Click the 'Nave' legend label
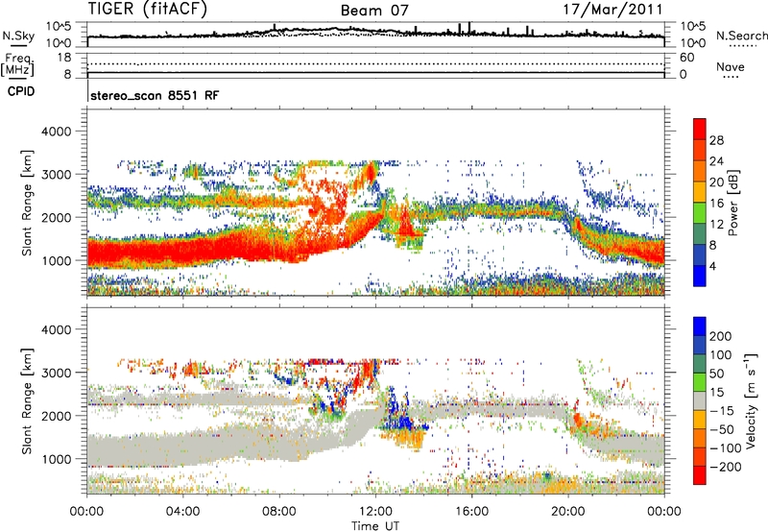The image size is (768, 532). point(731,66)
